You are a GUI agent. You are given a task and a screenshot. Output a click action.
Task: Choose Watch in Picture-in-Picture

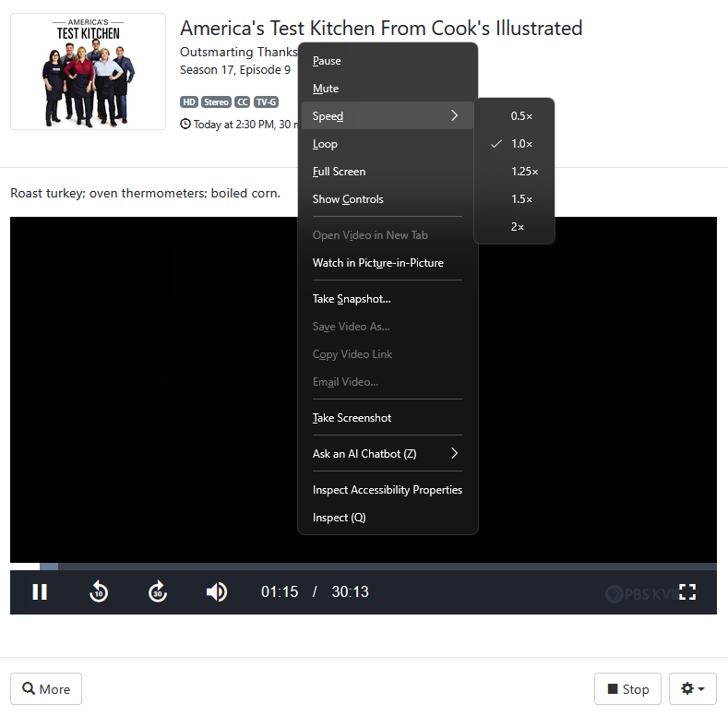point(377,263)
